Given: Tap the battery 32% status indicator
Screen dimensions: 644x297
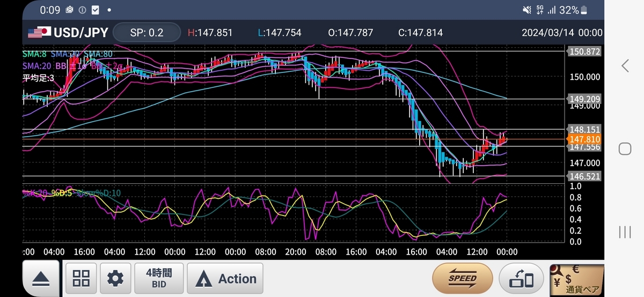Looking at the screenshot, I should pyautogui.click(x=573, y=10).
